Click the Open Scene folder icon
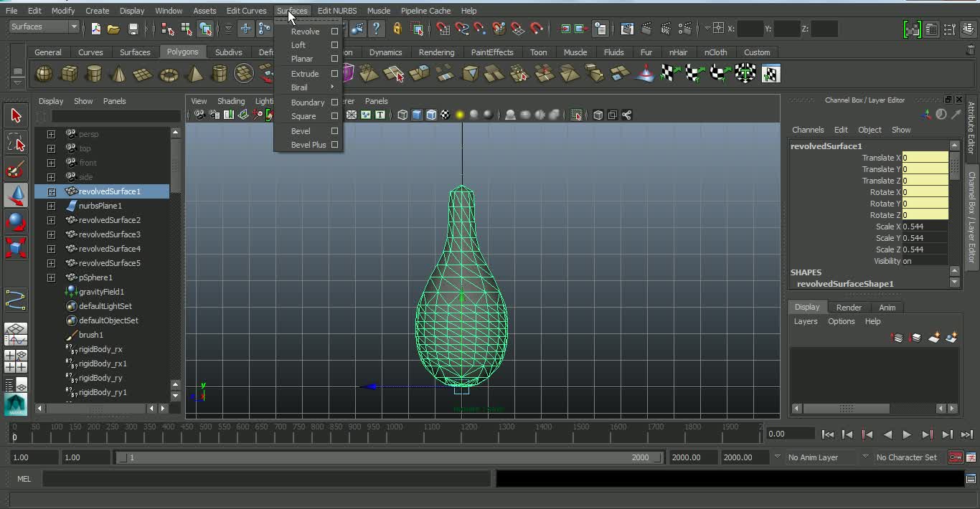Viewport: 980px width, 509px height. click(x=113, y=29)
